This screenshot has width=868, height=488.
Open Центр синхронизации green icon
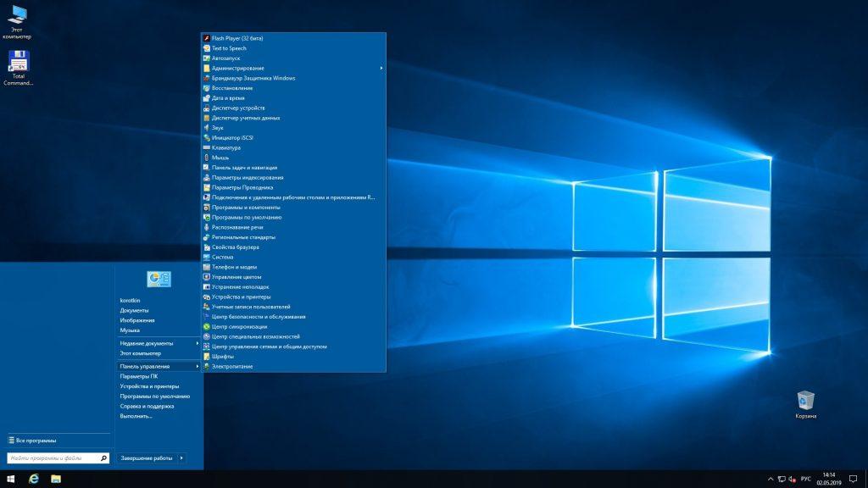click(207, 326)
